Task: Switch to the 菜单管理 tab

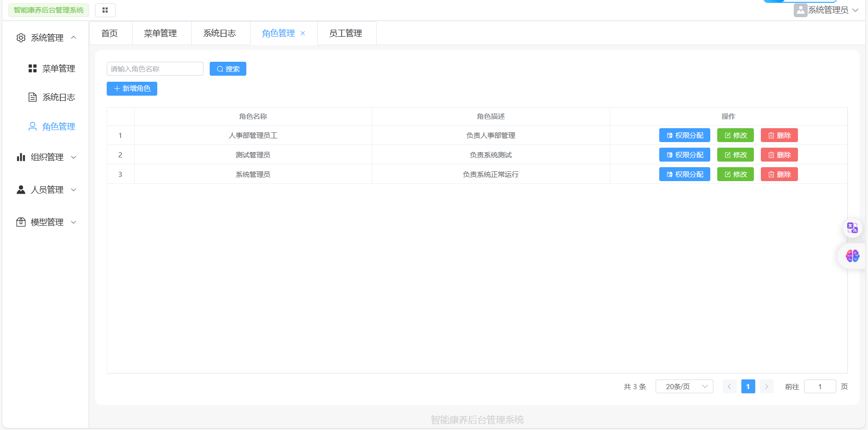Action: [x=161, y=33]
